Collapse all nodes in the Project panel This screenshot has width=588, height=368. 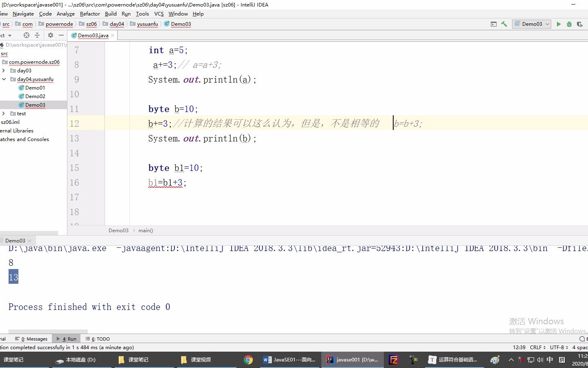[x=37, y=35]
